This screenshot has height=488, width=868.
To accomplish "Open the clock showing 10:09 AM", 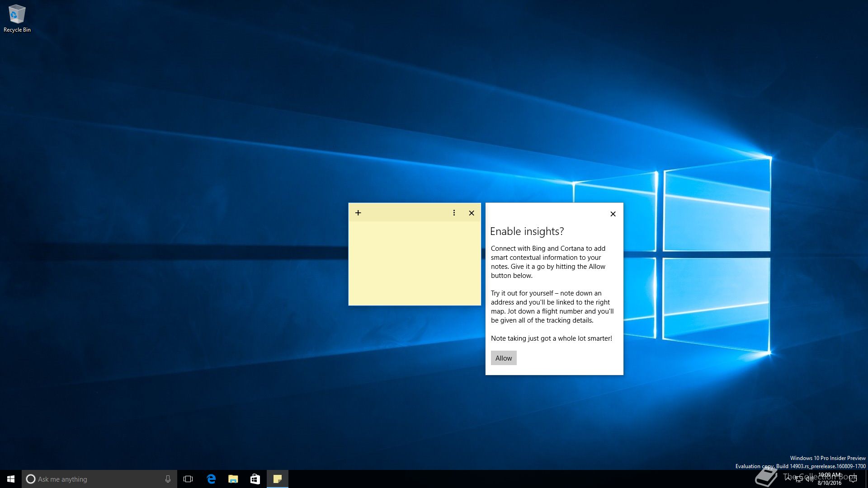I will (830, 479).
